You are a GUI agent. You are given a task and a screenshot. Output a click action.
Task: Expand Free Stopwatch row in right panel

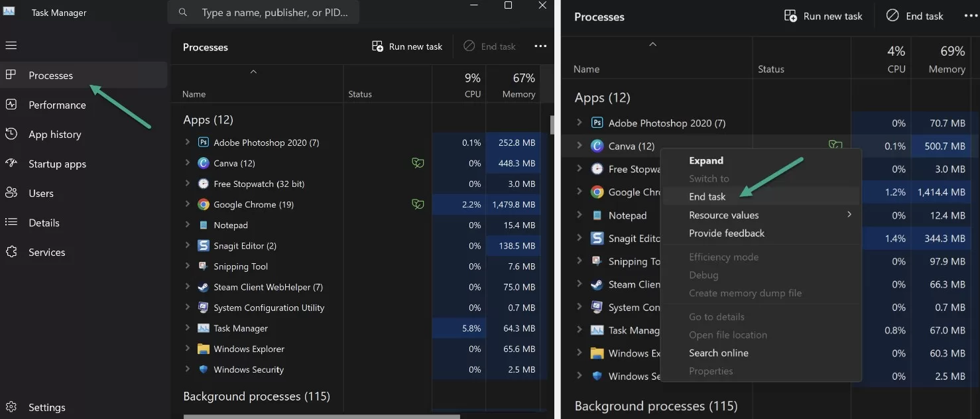[580, 168]
